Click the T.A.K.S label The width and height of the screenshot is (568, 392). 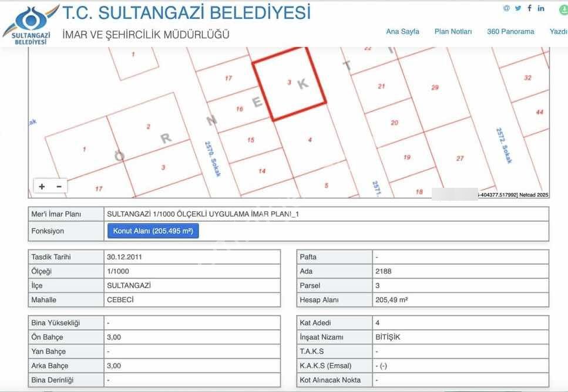[x=311, y=351]
